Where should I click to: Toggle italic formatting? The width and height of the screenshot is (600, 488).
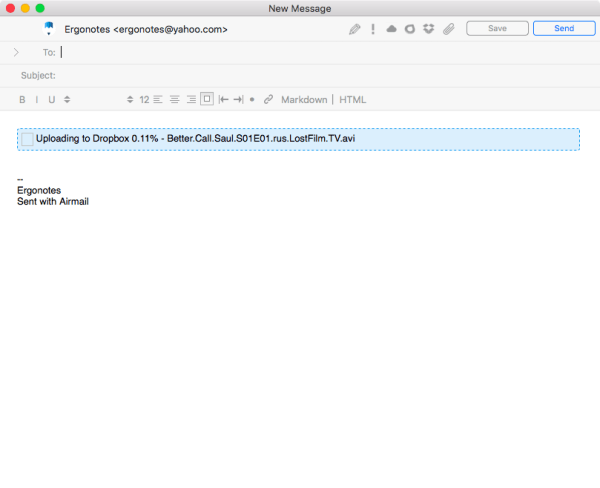pos(37,100)
